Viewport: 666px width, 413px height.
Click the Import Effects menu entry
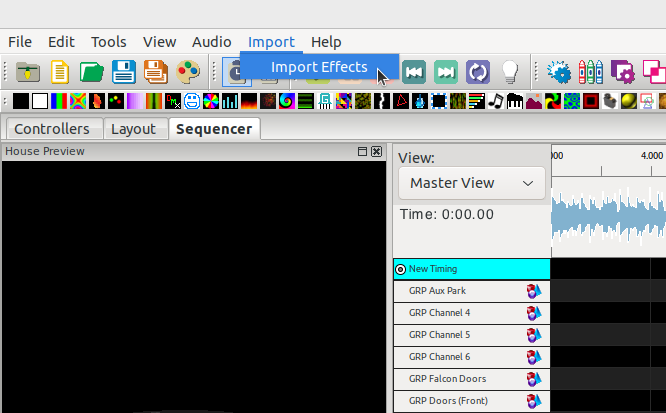click(x=319, y=67)
